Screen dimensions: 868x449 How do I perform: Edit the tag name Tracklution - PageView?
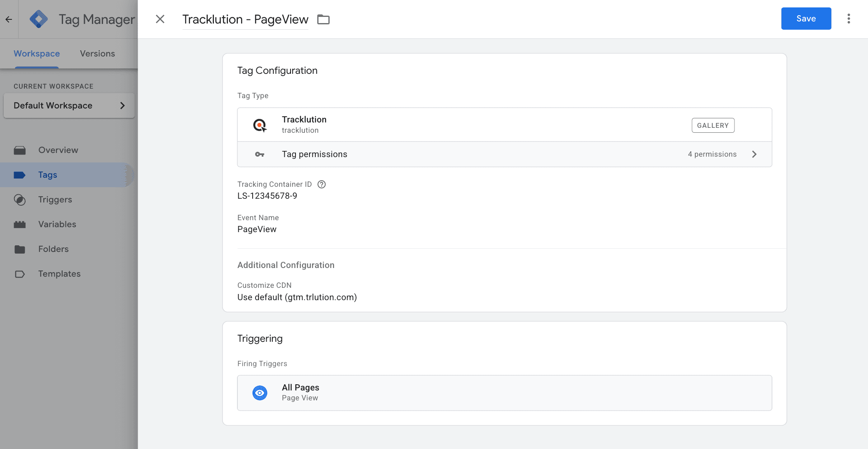[245, 19]
